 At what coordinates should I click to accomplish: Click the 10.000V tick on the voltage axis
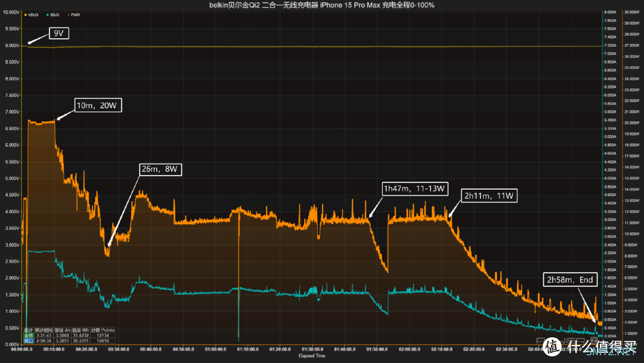click(x=11, y=13)
